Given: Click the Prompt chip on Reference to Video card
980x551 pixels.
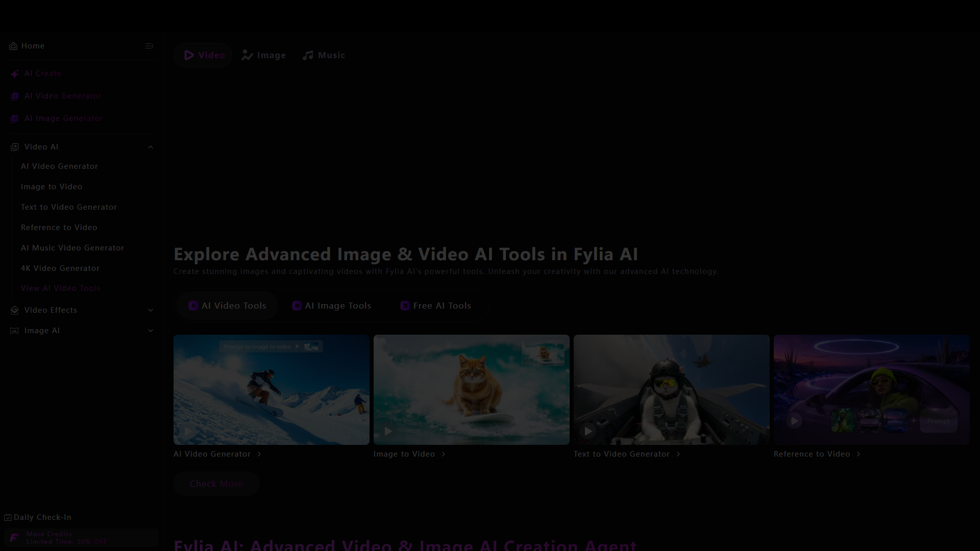Looking at the screenshot, I should tap(938, 421).
